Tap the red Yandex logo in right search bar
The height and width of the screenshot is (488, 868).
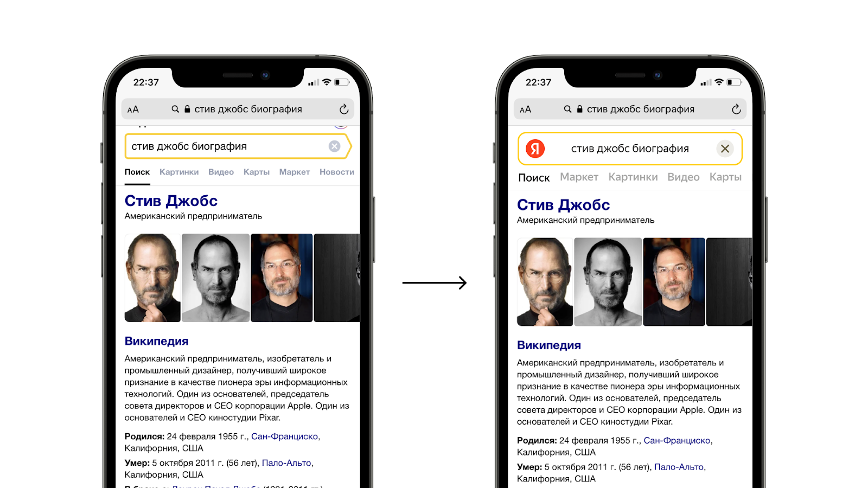[x=535, y=149]
